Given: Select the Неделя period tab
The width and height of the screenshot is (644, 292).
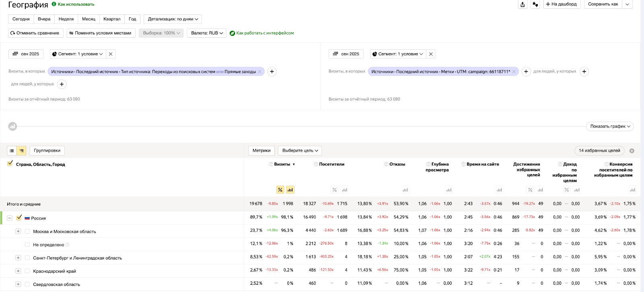Looking at the screenshot, I should click(66, 19).
